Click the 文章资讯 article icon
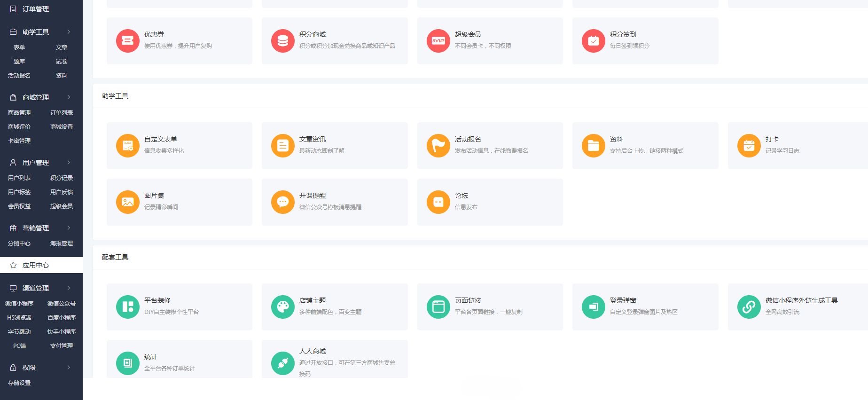The height and width of the screenshot is (400, 868). [283, 146]
